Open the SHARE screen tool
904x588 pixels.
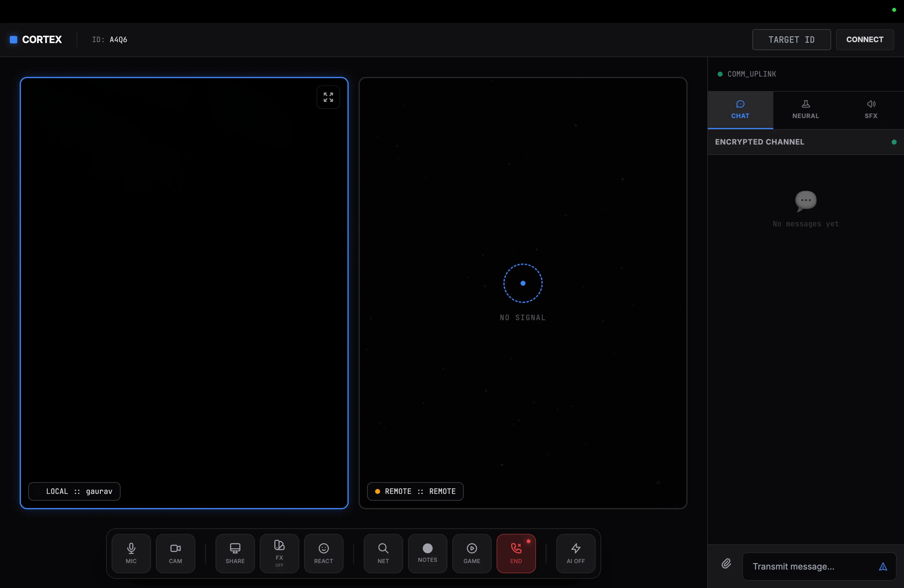click(235, 553)
